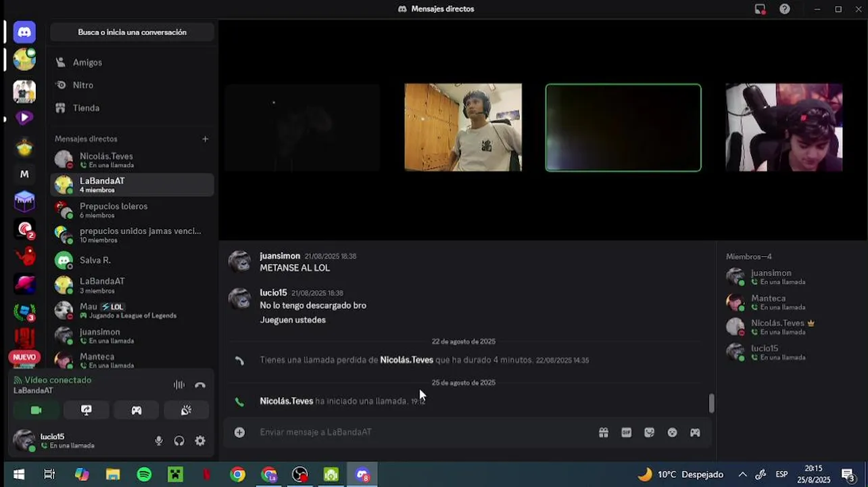The height and width of the screenshot is (487, 868).
Task: Open the sticker picker
Action: (650, 432)
